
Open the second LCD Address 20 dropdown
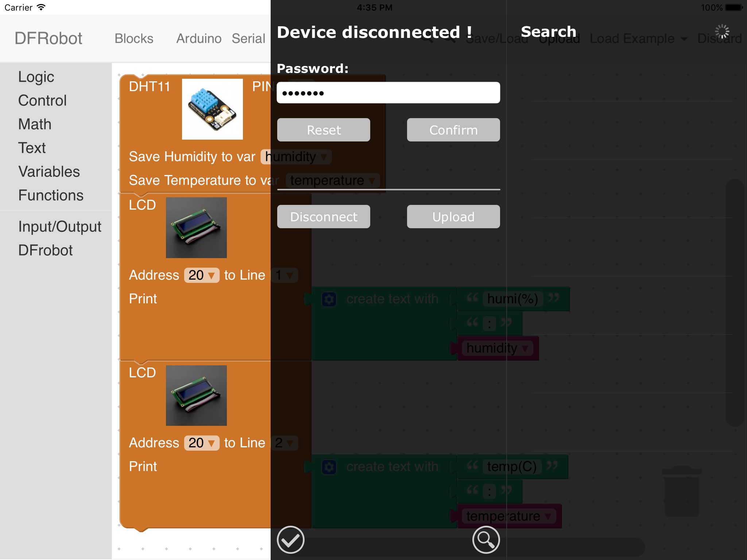point(202,443)
